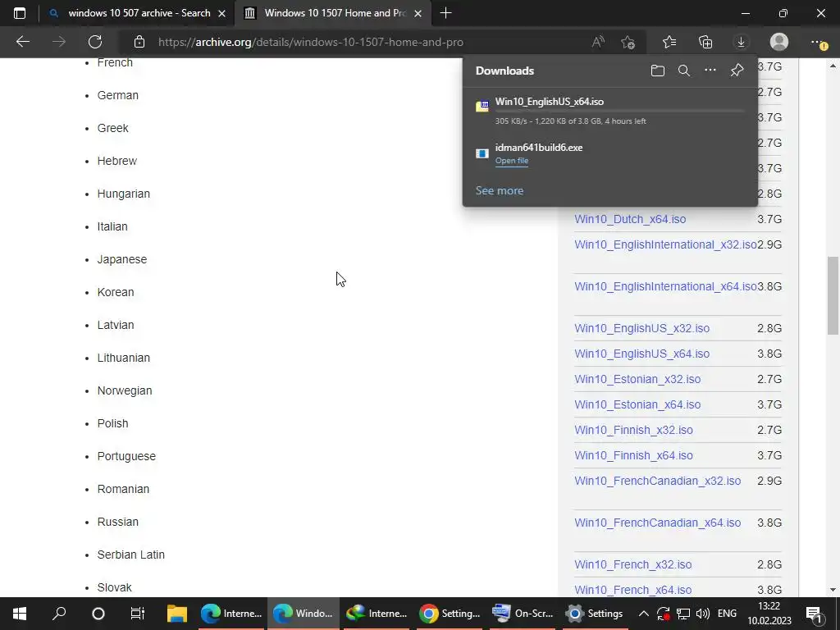840x630 pixels.
Task: Click the scrollbar down arrow
Action: click(x=833, y=590)
